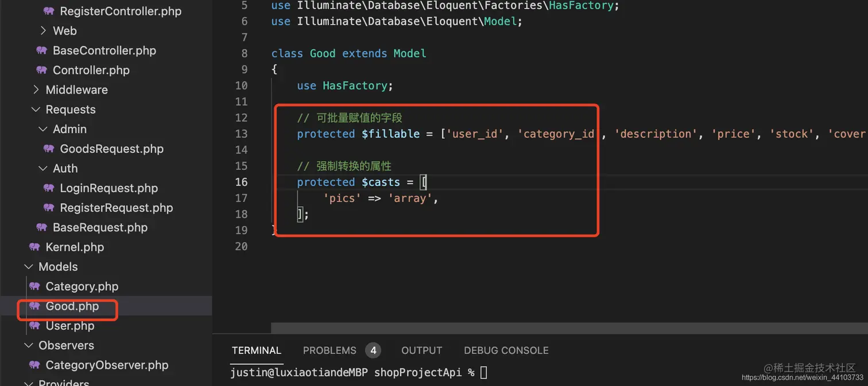
Task: Click Model after extends on line 8
Action: point(410,53)
